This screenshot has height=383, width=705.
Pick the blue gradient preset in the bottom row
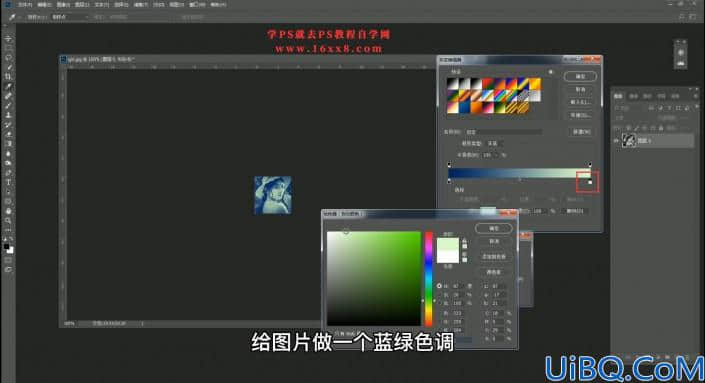point(464,107)
